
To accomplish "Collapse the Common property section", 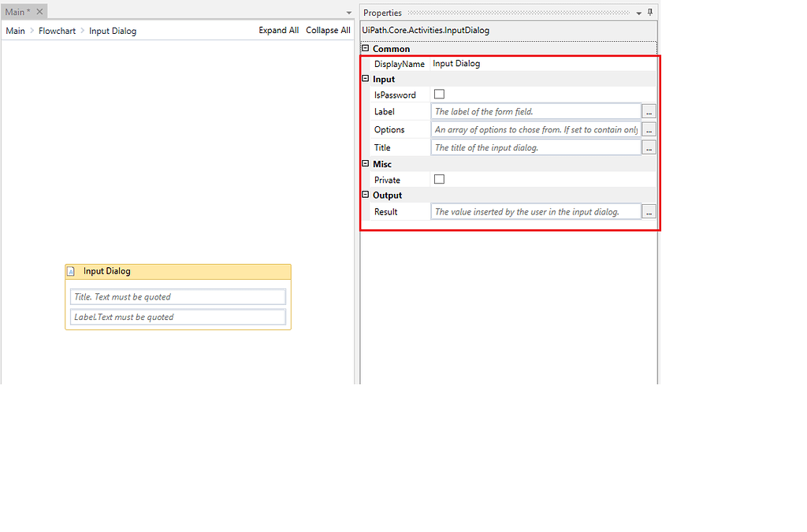I will click(366, 48).
